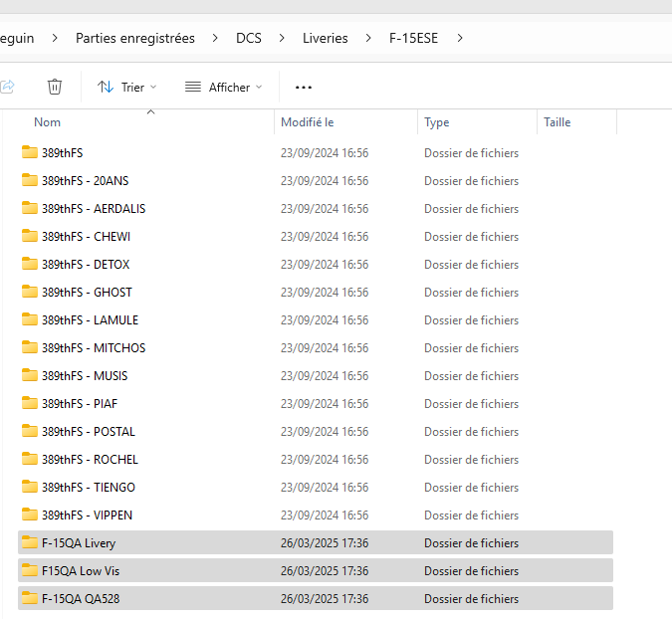This screenshot has height=619, width=672.
Task: Click the Share icon in toolbar
Action: click(7, 87)
